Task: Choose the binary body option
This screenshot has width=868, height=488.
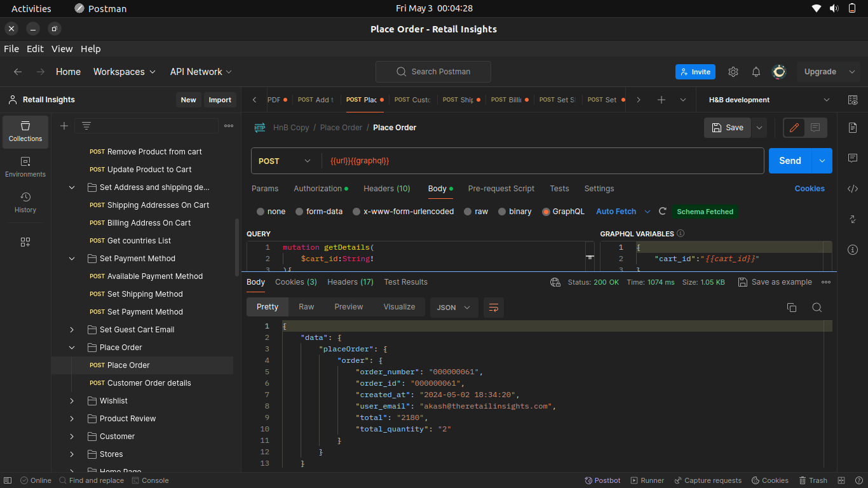Action: coord(502,212)
